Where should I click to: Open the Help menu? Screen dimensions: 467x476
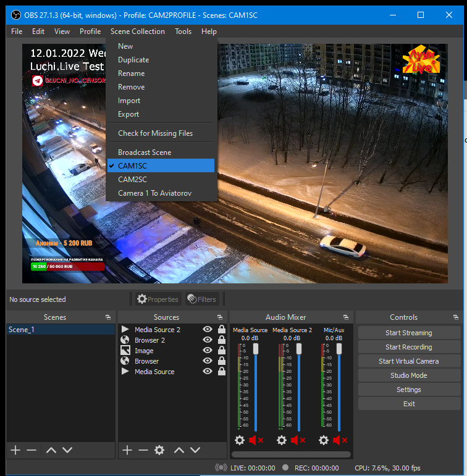click(209, 31)
